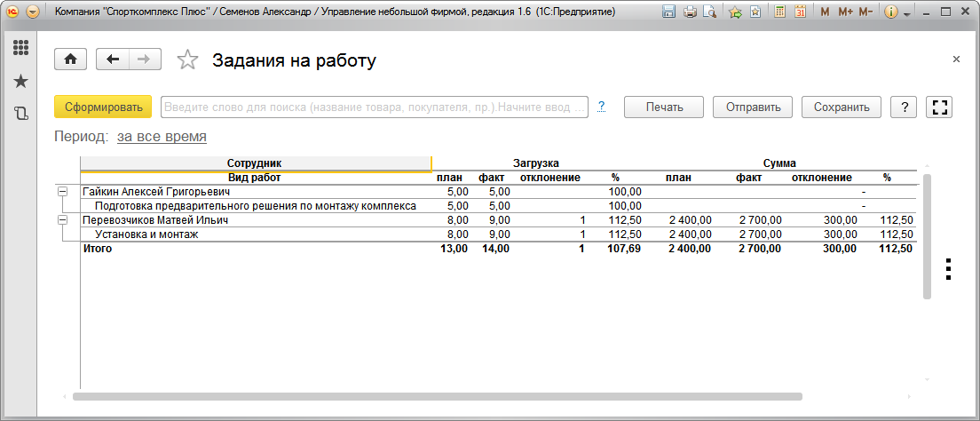This screenshot has height=421, width=980.
Task: Open the History icon in the sidebar
Action: (20, 113)
